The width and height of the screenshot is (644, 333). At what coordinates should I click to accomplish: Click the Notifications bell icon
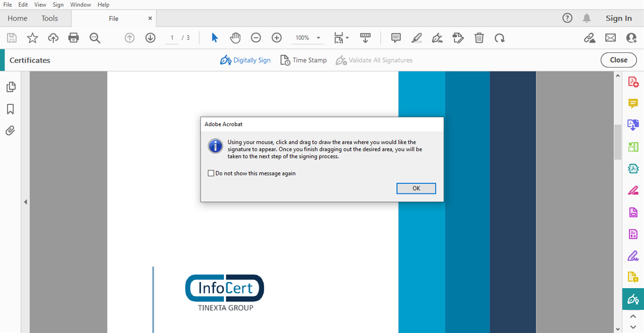(587, 18)
